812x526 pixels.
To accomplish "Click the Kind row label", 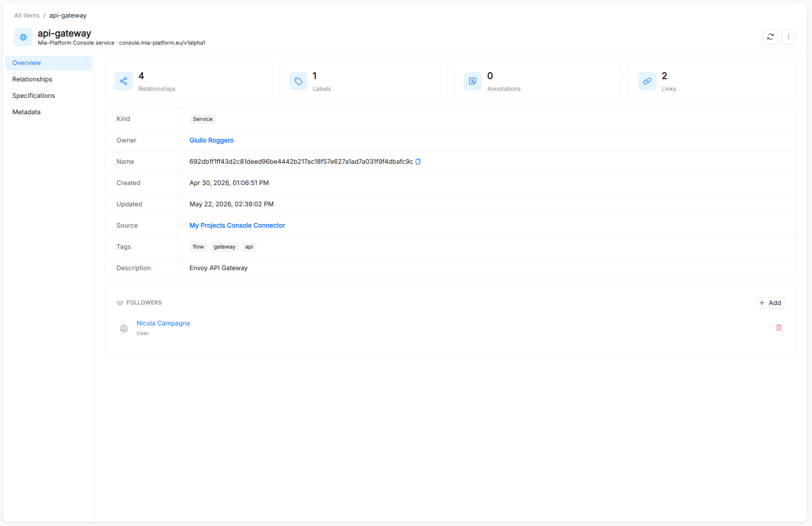I will pos(123,119).
